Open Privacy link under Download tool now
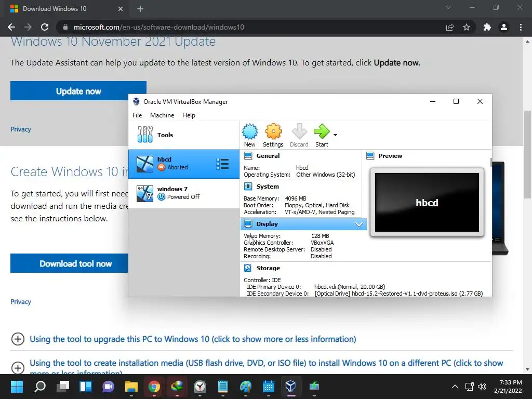The image size is (532, 399). 21,302
